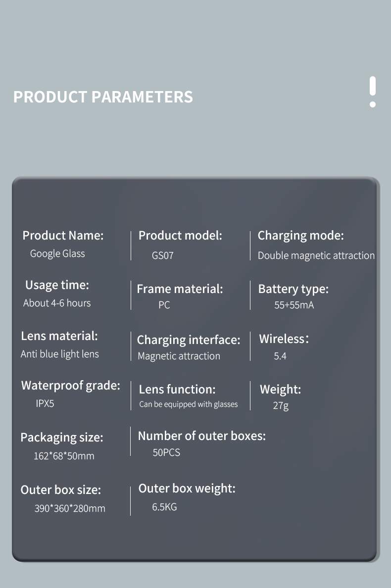
Task: Select the 162*68*50mm packaging size value
Action: click(x=64, y=456)
